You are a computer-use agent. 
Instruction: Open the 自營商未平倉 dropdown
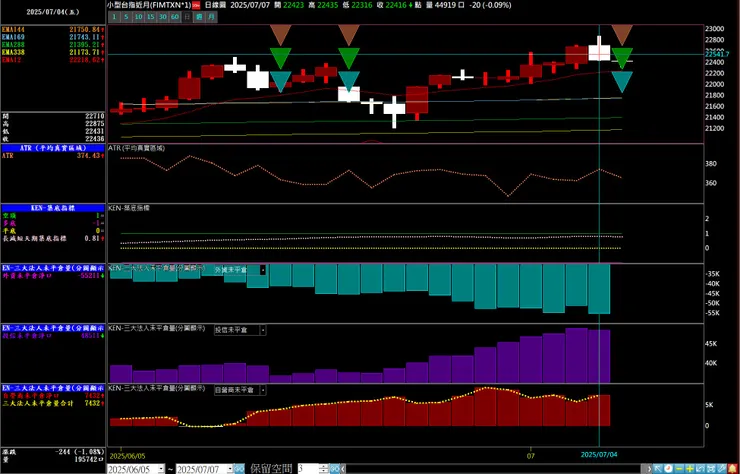(263, 390)
